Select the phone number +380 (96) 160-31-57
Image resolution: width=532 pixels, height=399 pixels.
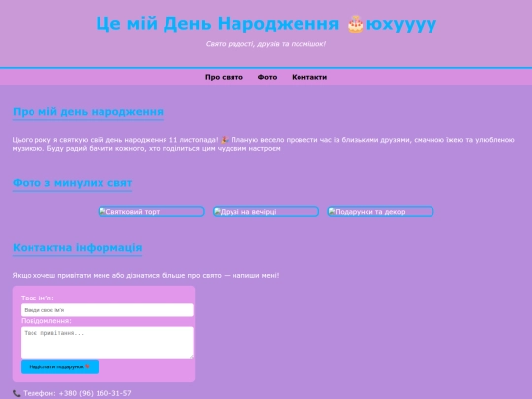tap(95, 393)
